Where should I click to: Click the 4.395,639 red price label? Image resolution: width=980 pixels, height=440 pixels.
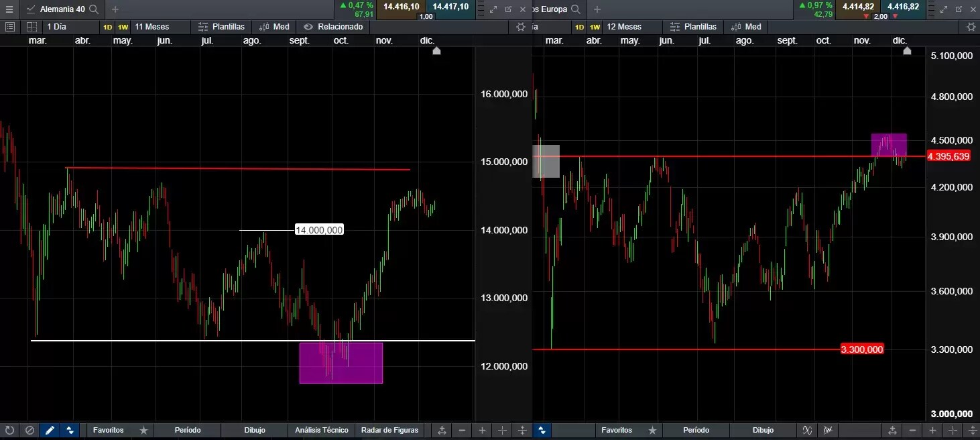pyautogui.click(x=948, y=156)
